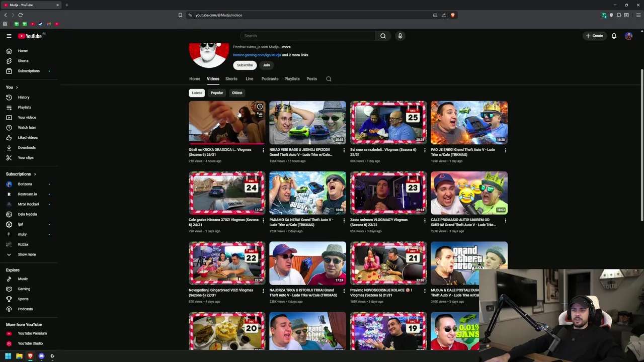Open options for Svi smo se razboleli video

[425, 150]
